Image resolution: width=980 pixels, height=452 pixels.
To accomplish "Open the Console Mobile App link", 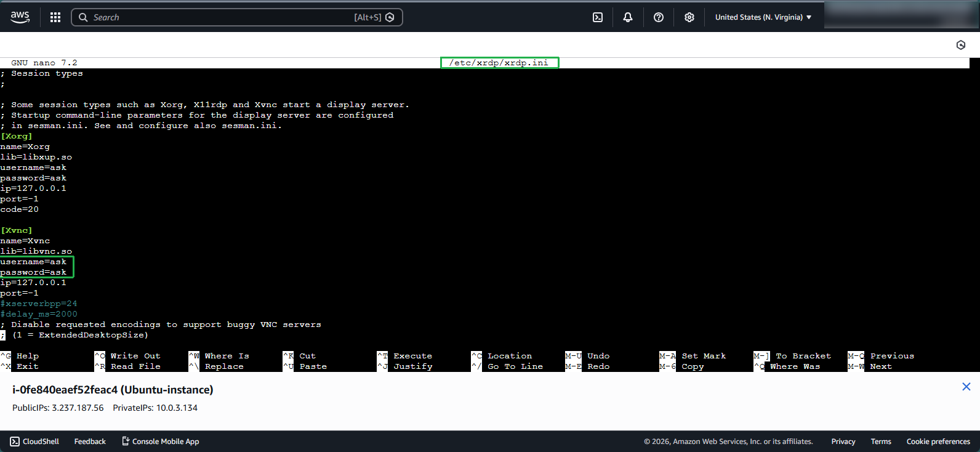I will (160, 442).
